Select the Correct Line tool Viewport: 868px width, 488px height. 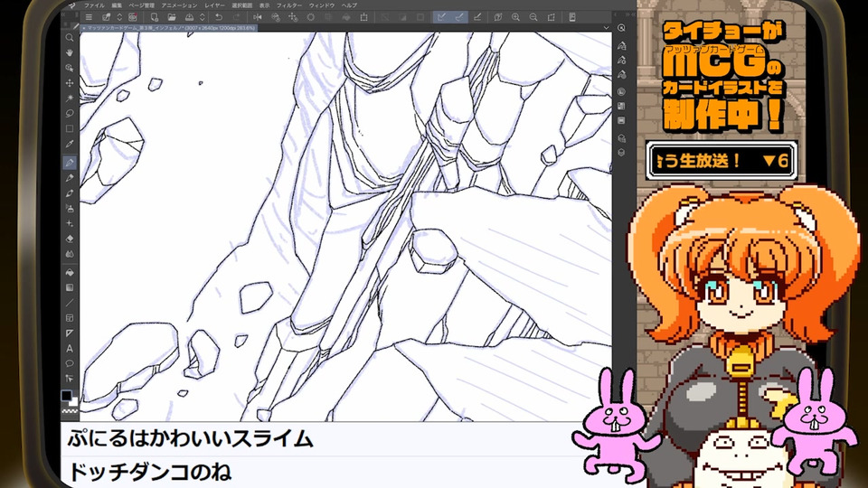(70, 379)
